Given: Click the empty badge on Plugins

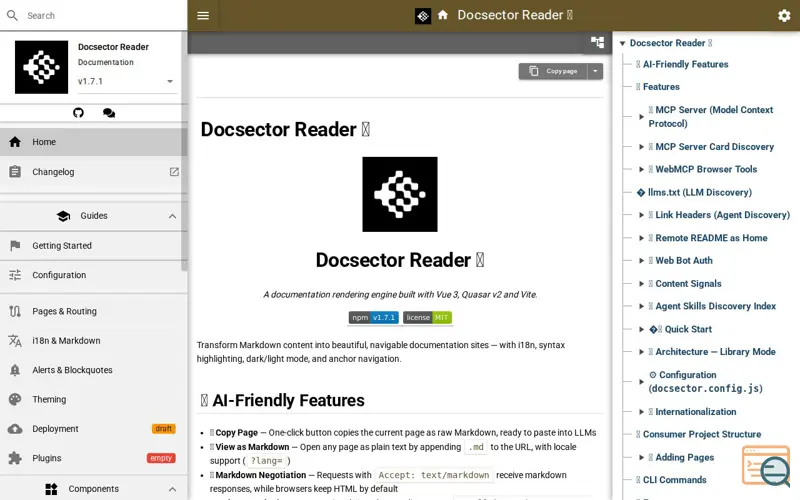Looking at the screenshot, I should coord(161,458).
